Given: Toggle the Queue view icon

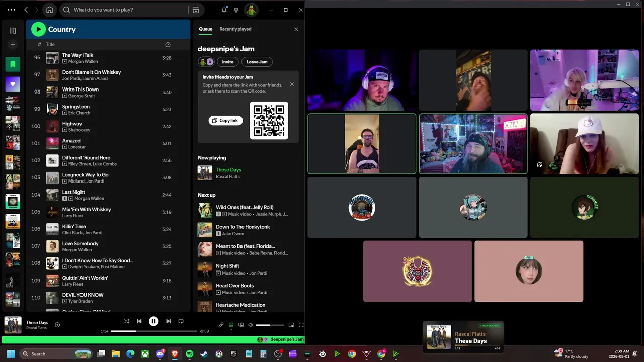Looking at the screenshot, I should 231,325.
